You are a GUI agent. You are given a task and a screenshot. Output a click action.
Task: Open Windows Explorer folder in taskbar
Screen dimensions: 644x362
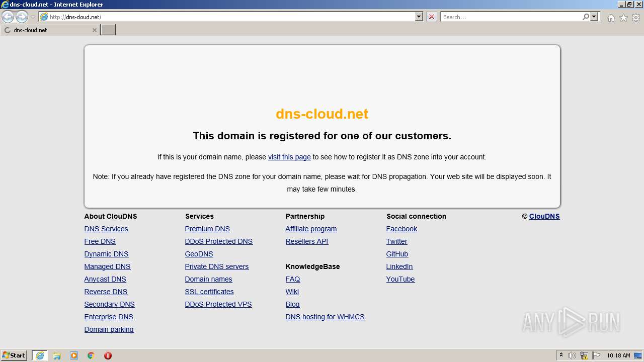coord(57,355)
